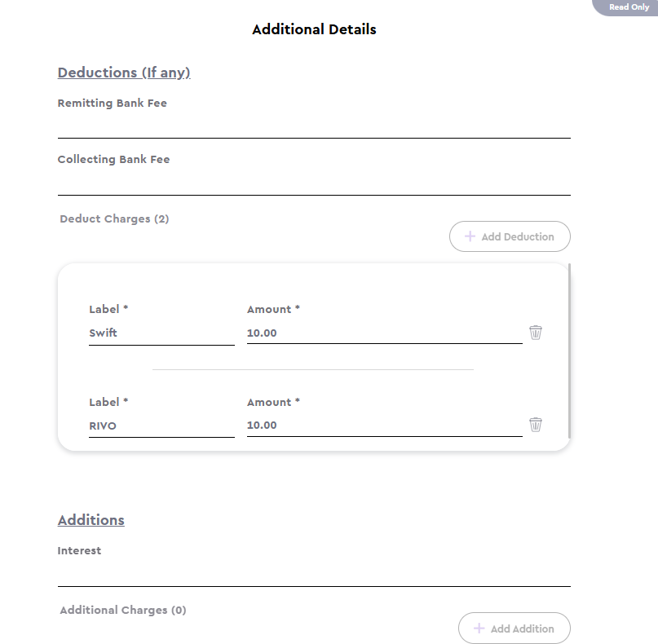Click the Additions heading
The width and height of the screenshot is (658, 644).
click(91, 520)
